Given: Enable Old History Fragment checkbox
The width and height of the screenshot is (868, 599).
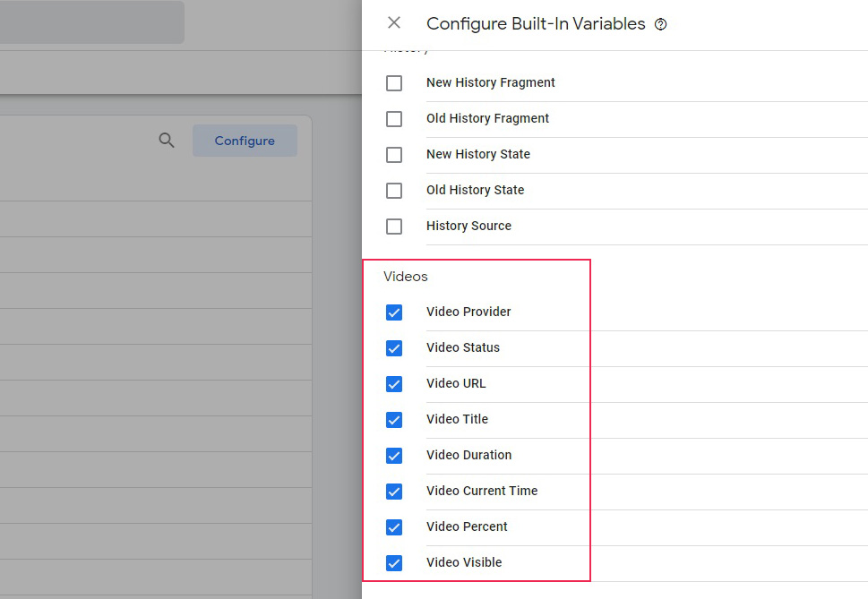Looking at the screenshot, I should click(x=394, y=119).
